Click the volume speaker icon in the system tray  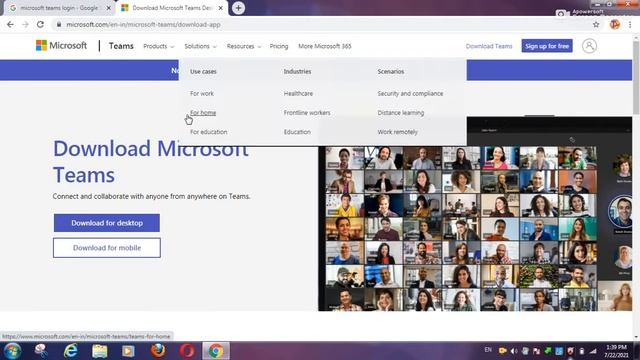point(514,351)
